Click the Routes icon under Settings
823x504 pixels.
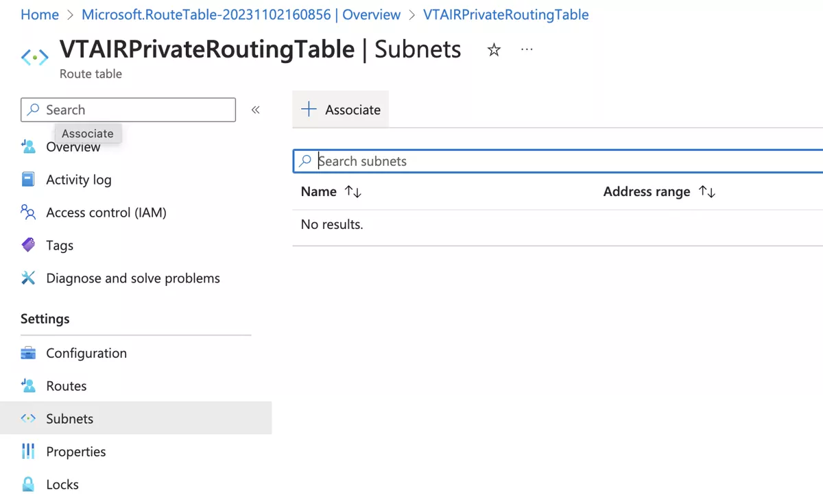click(x=28, y=385)
